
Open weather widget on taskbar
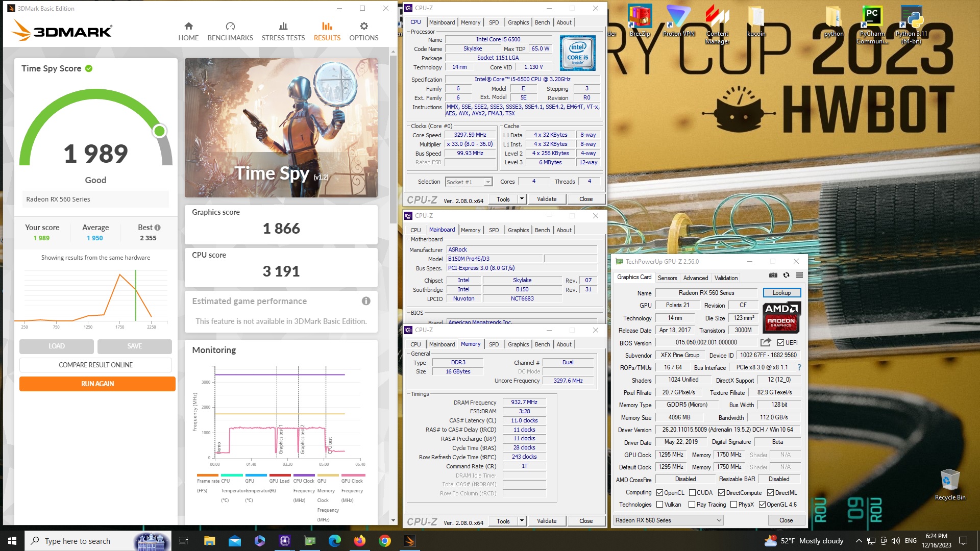point(804,541)
